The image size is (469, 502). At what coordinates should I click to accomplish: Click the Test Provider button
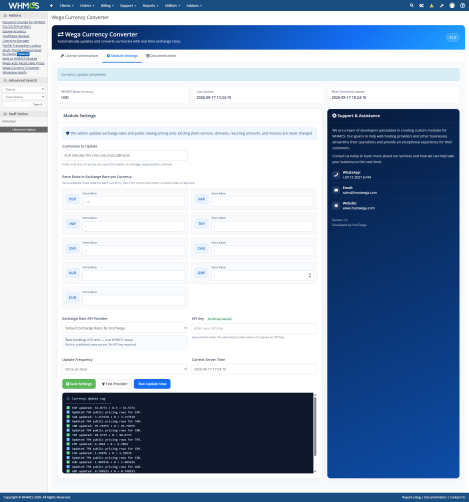(x=115, y=384)
